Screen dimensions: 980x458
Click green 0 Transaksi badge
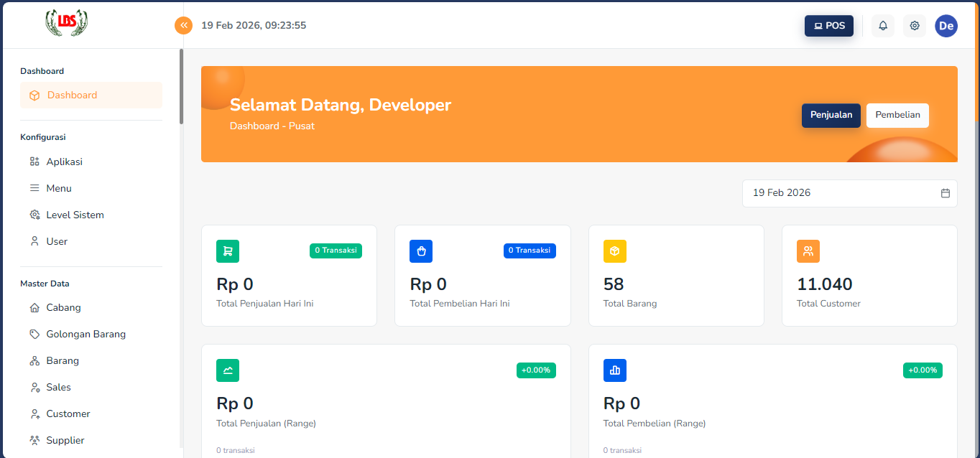(336, 251)
